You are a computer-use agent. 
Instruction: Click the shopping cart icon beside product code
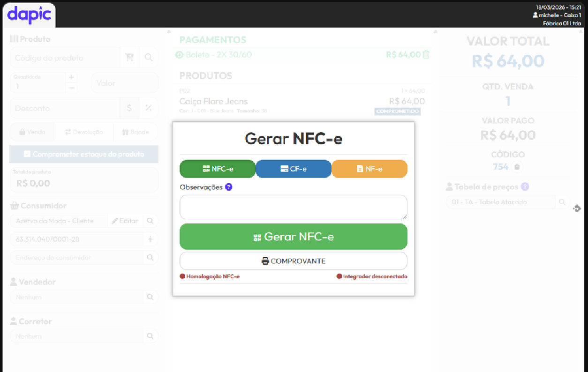(x=129, y=58)
